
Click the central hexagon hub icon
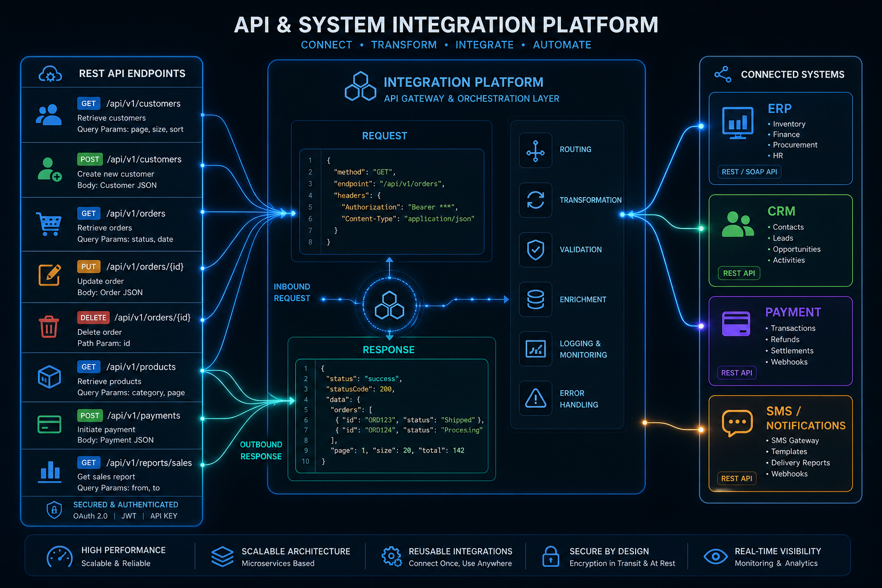click(x=389, y=305)
